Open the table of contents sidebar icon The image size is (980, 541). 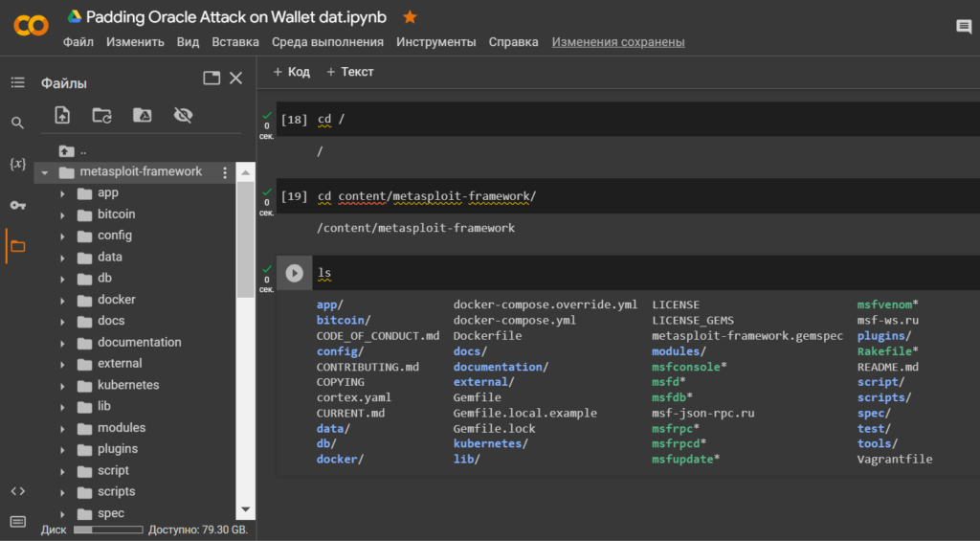pyautogui.click(x=17, y=82)
